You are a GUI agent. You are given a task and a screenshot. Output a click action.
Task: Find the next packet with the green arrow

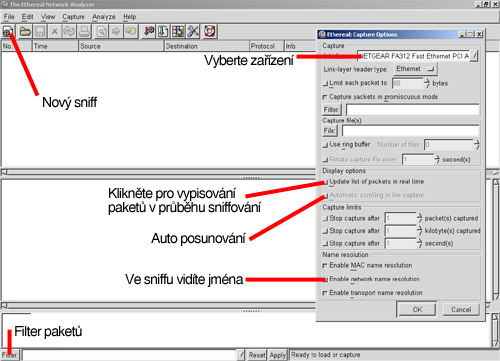pyautogui.click(x=116, y=31)
